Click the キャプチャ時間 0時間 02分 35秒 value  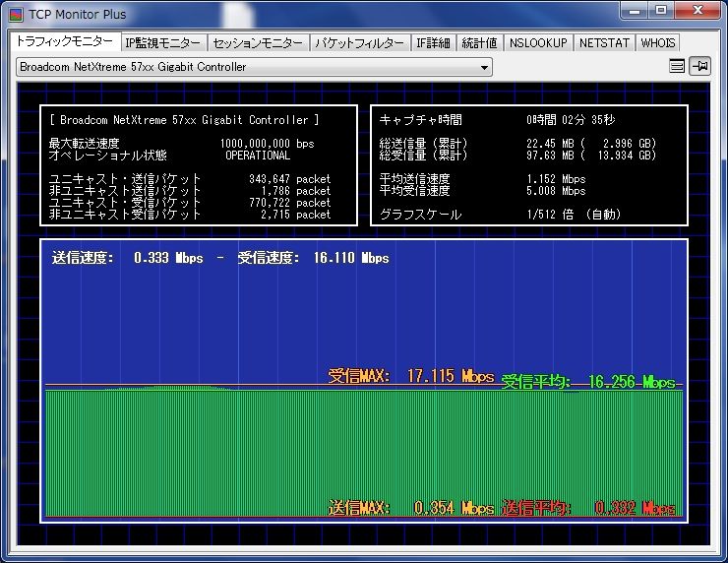click(571, 120)
